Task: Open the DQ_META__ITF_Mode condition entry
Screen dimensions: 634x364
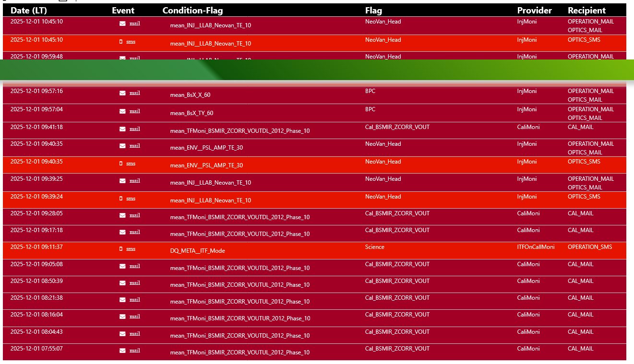Action: (x=197, y=251)
